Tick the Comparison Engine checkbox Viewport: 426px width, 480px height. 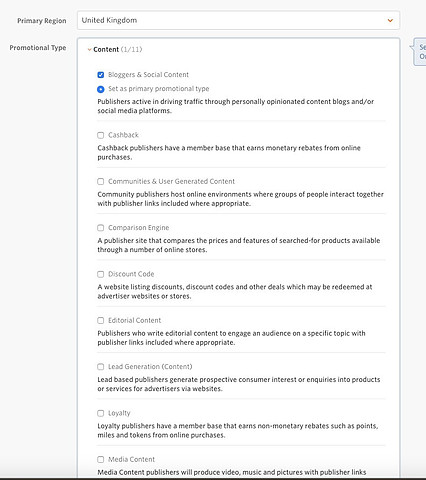click(101, 228)
